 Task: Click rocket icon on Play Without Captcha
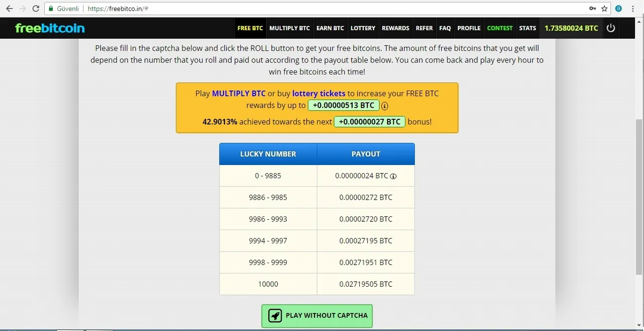[x=275, y=316]
